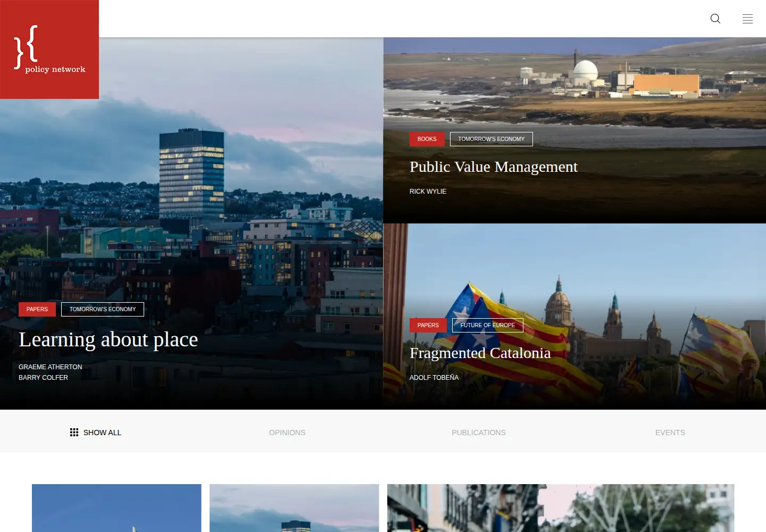Open the Public Value Management title
Screen dimensions: 766x532
[x=494, y=167]
